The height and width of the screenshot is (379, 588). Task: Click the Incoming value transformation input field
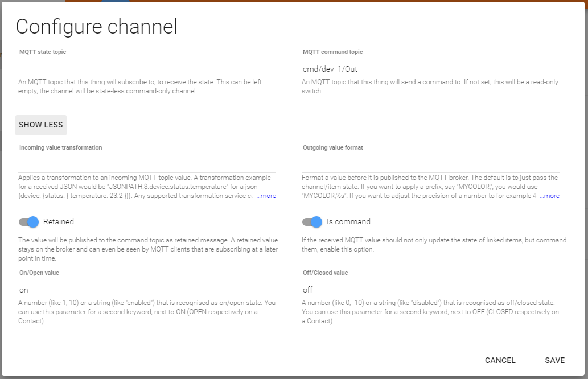[x=147, y=165]
